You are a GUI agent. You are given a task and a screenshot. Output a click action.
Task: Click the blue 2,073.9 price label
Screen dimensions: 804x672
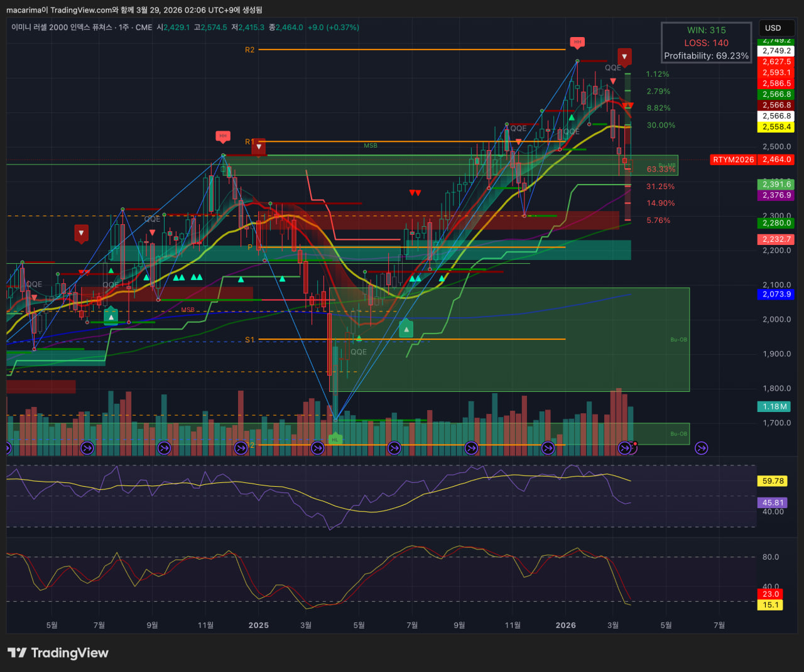776,294
